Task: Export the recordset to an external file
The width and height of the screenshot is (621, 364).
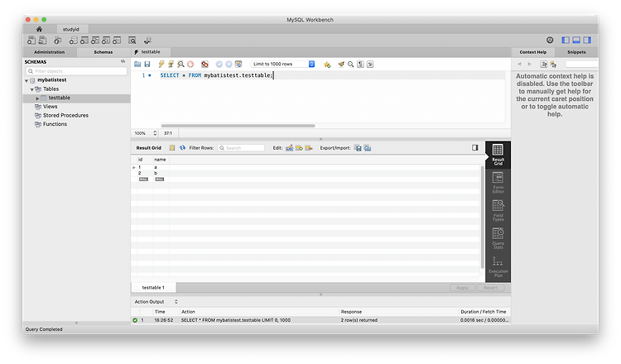Action: [358, 148]
